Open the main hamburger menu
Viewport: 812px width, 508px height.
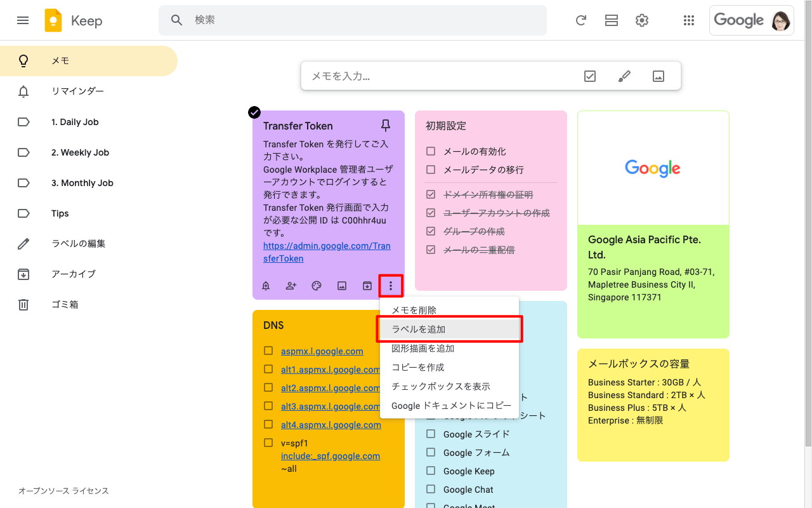pos(23,20)
